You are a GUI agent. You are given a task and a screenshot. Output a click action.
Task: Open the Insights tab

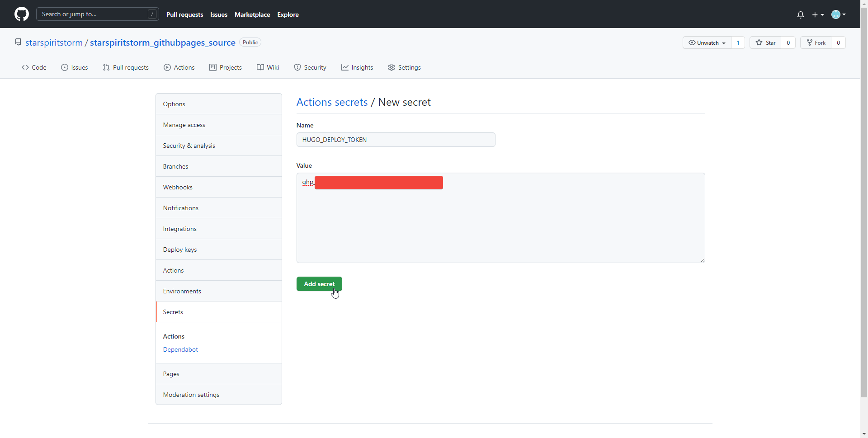click(x=357, y=67)
